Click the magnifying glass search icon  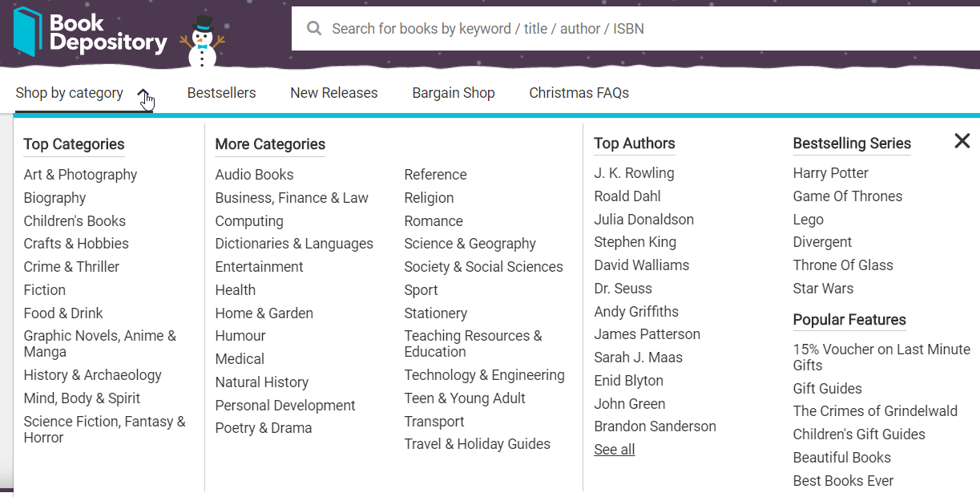314,29
